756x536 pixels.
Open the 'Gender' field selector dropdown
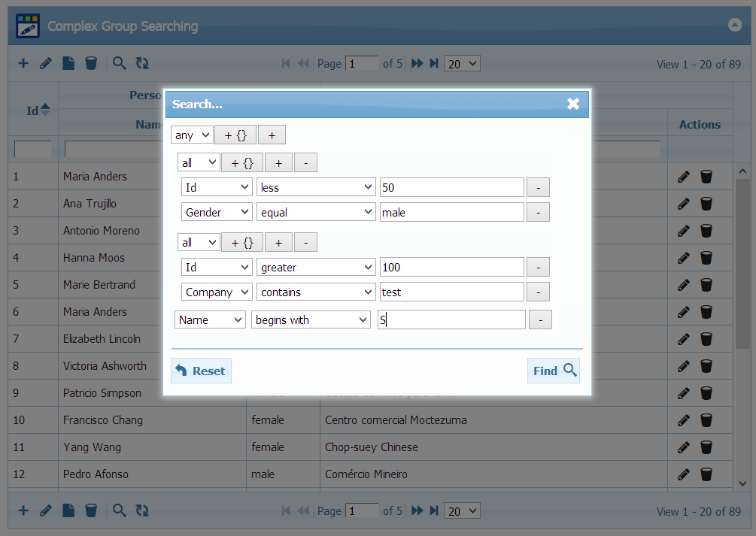click(x=216, y=212)
